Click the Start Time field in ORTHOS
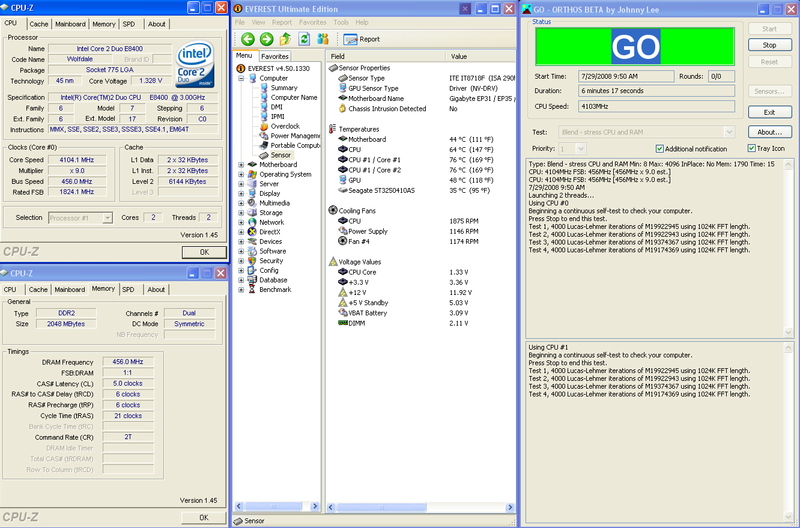 click(x=626, y=77)
